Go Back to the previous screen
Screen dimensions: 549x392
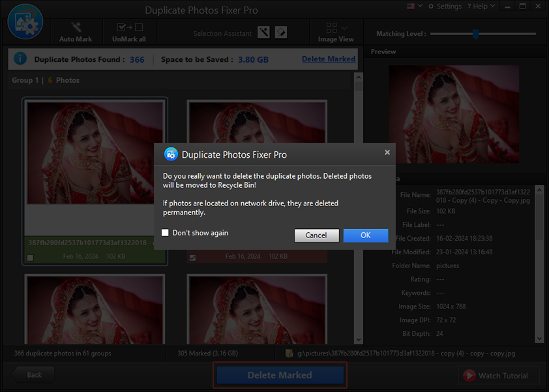coord(33,375)
